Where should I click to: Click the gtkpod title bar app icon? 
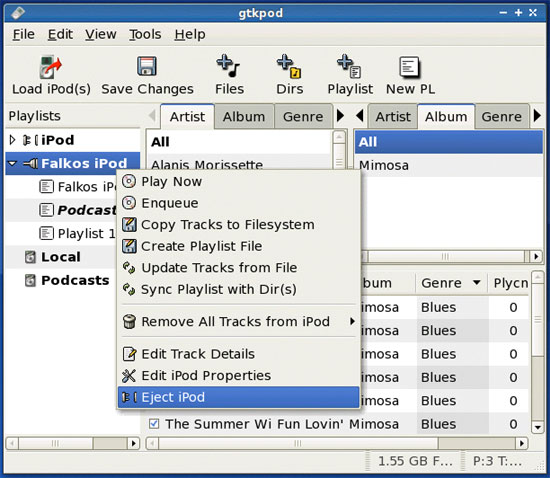click(x=18, y=13)
